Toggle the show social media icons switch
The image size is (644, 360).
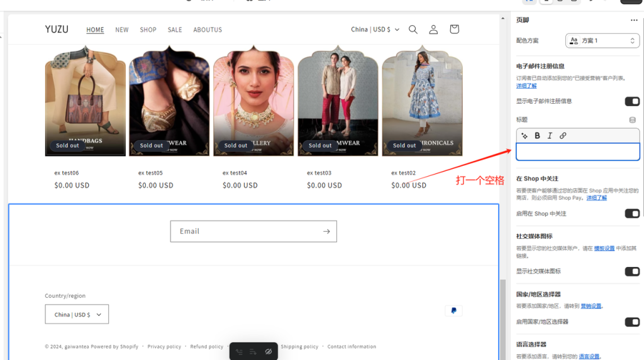click(x=632, y=271)
